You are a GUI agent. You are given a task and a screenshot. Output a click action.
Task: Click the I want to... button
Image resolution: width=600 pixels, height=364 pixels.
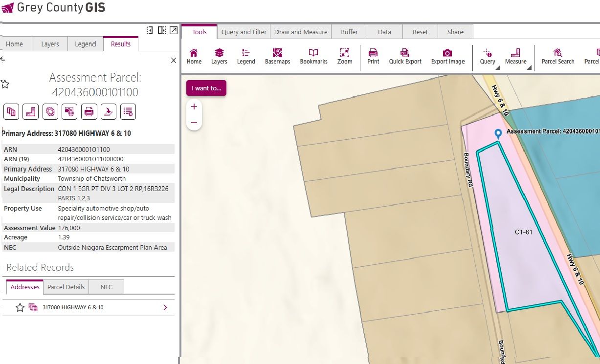tap(206, 88)
